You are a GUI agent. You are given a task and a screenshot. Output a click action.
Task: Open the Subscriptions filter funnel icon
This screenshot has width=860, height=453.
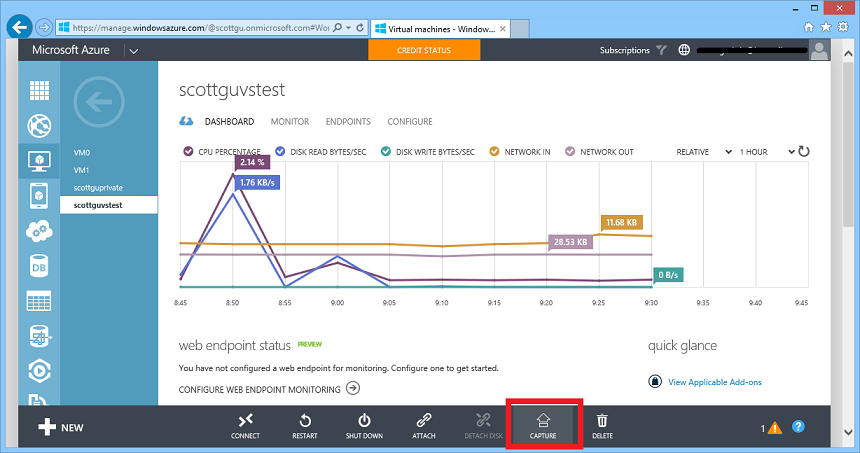click(x=661, y=50)
